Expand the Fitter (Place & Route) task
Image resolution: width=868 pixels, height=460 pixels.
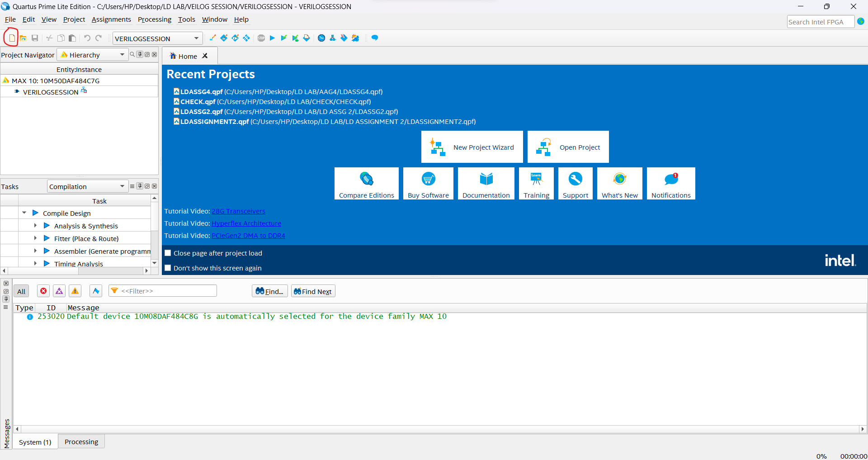coord(35,238)
